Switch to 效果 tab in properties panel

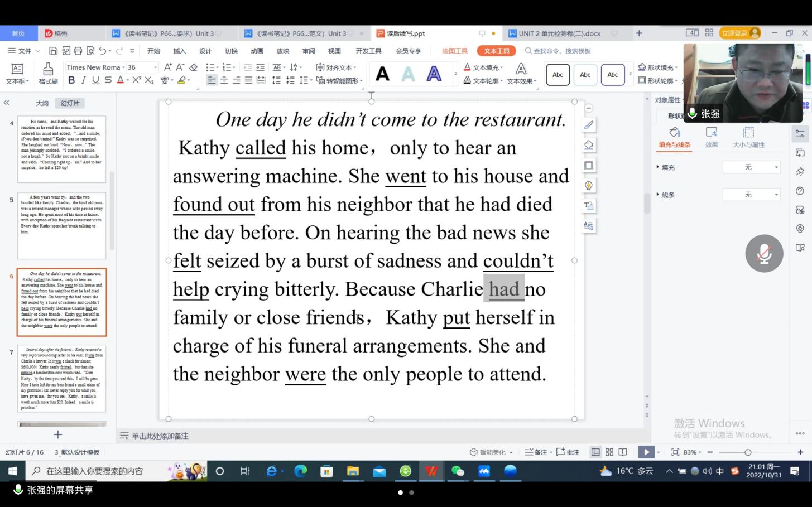(712, 137)
